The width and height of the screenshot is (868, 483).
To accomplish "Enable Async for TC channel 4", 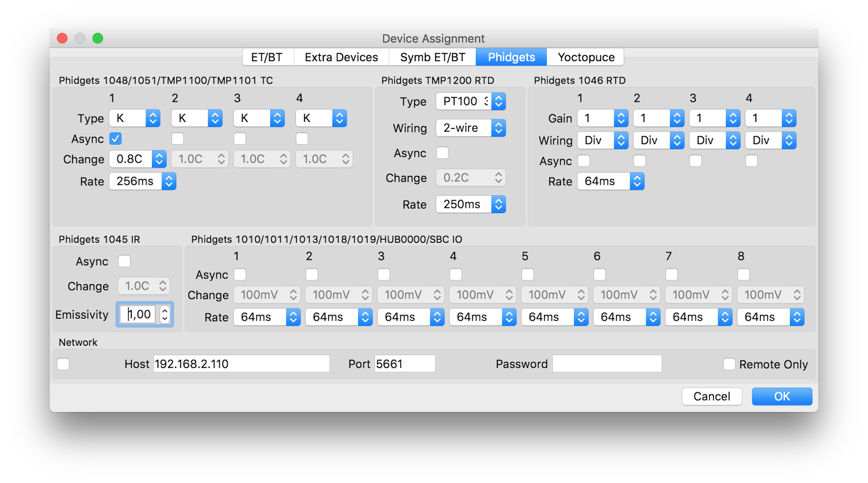I will click(x=302, y=139).
